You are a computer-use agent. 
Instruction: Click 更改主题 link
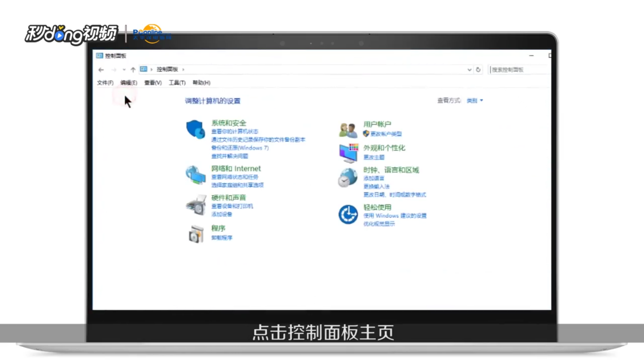tap(374, 157)
